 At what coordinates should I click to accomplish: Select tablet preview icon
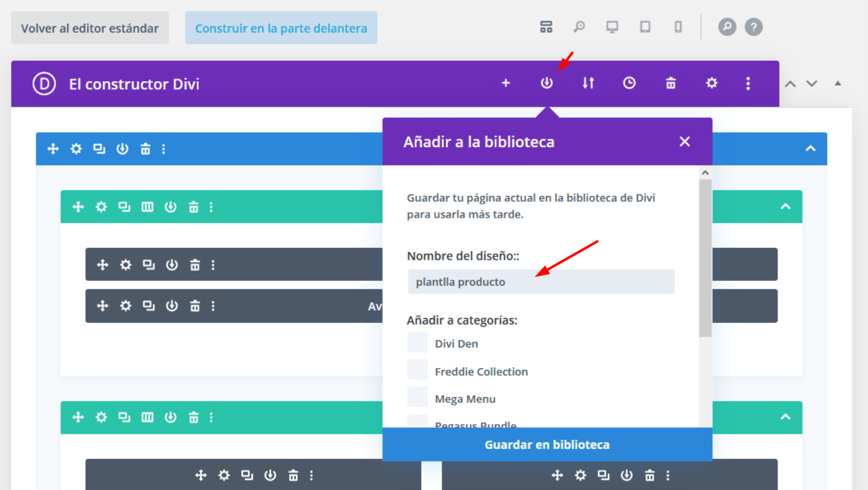(645, 27)
